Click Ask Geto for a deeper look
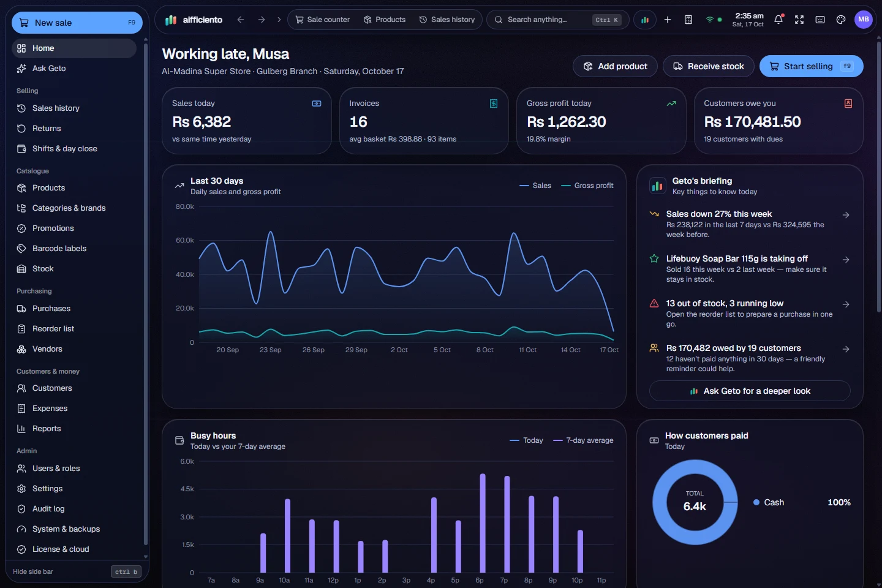882x588 pixels. click(750, 391)
